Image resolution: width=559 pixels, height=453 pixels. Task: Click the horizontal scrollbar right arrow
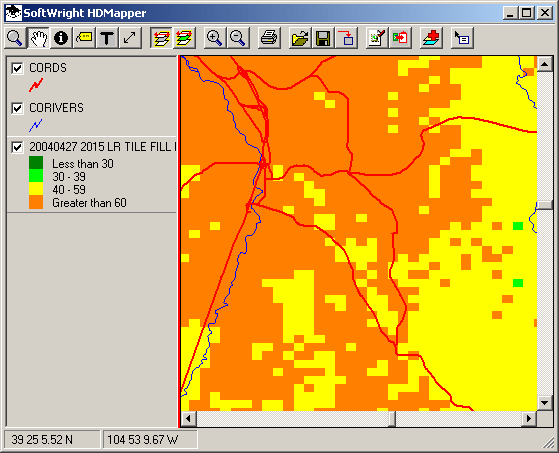pyautogui.click(x=529, y=418)
